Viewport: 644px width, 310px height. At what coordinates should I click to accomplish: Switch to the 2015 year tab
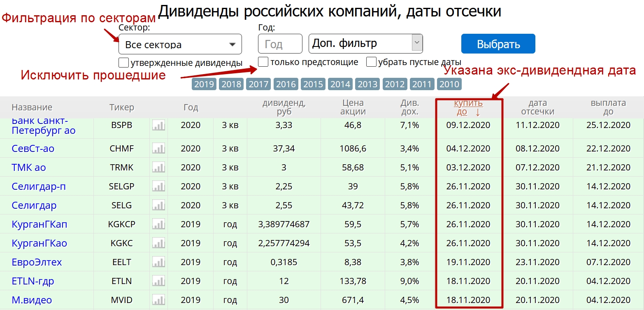pyautogui.click(x=313, y=84)
